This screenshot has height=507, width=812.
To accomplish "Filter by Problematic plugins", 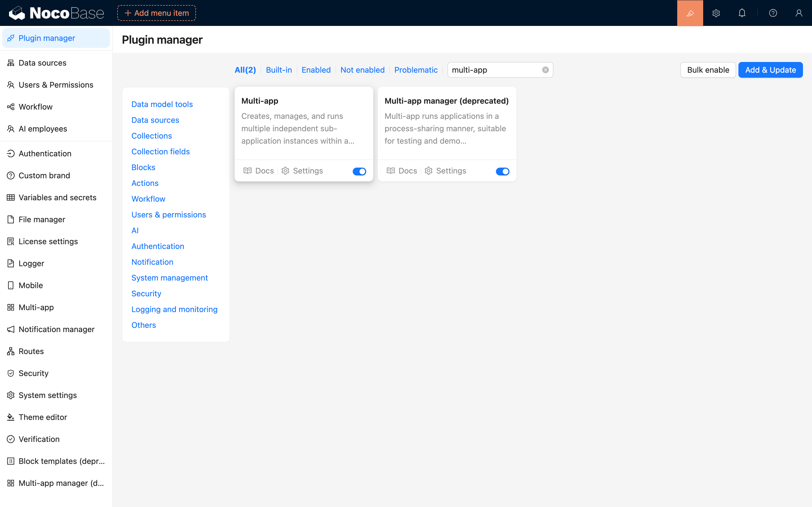I will click(x=416, y=70).
